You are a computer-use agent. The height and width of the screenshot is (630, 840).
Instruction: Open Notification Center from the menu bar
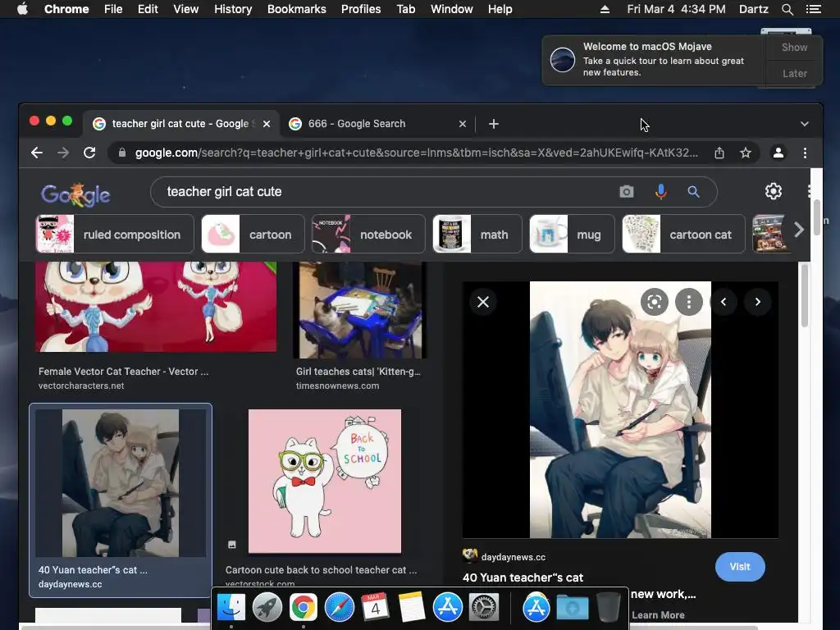click(x=813, y=9)
